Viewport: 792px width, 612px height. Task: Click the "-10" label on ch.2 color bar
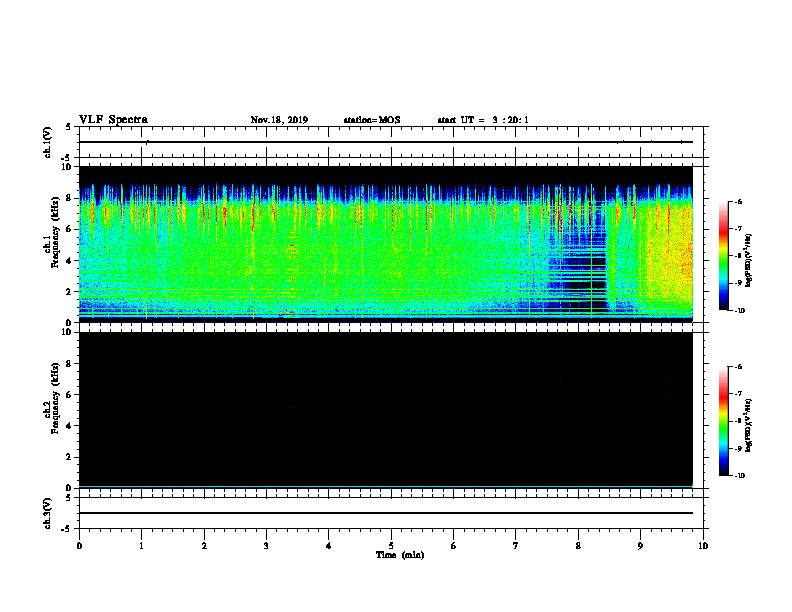pos(739,476)
